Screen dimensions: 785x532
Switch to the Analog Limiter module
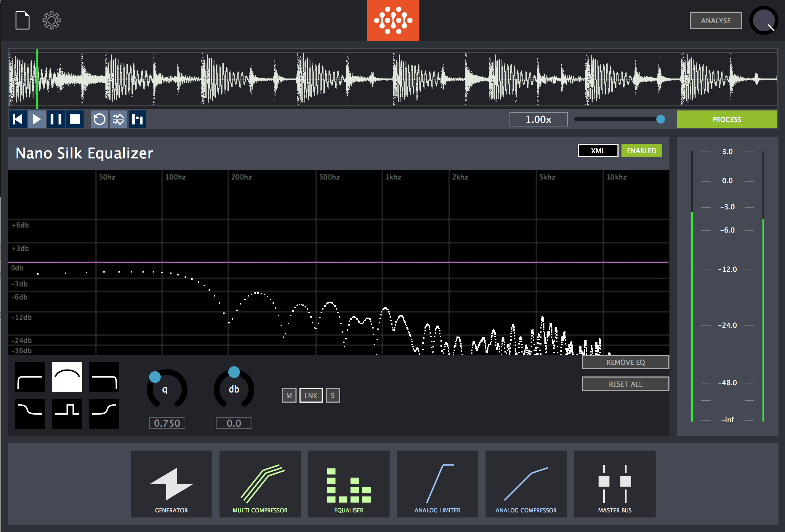438,484
